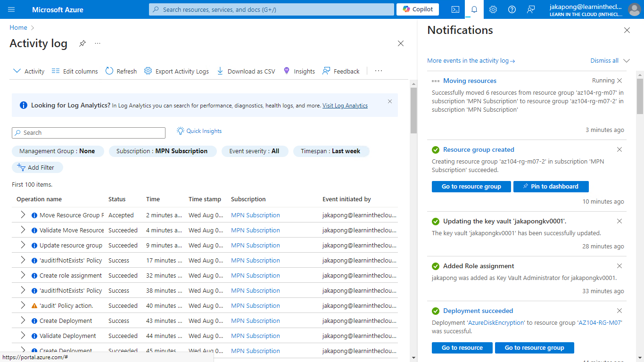This screenshot has height=362, width=644.
Task: Open Insights from toolbar
Action: point(299,71)
